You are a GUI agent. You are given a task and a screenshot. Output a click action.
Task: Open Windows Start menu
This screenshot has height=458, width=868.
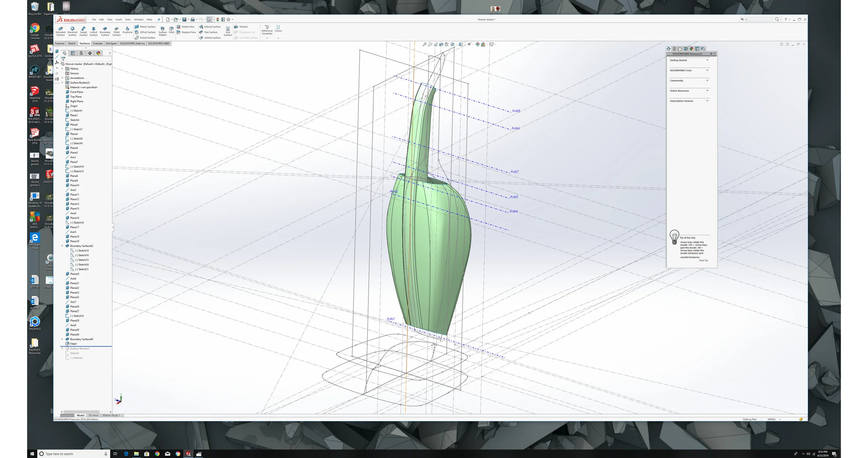point(32,454)
